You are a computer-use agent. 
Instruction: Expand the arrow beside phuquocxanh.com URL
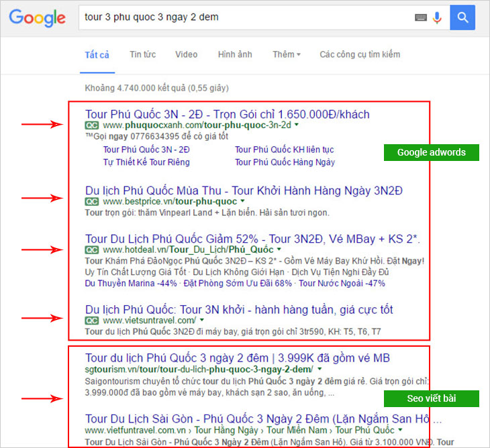(297, 125)
